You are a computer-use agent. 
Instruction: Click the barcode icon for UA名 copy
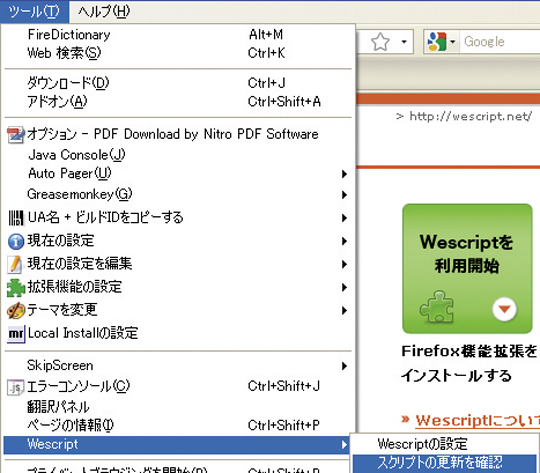click(x=16, y=218)
